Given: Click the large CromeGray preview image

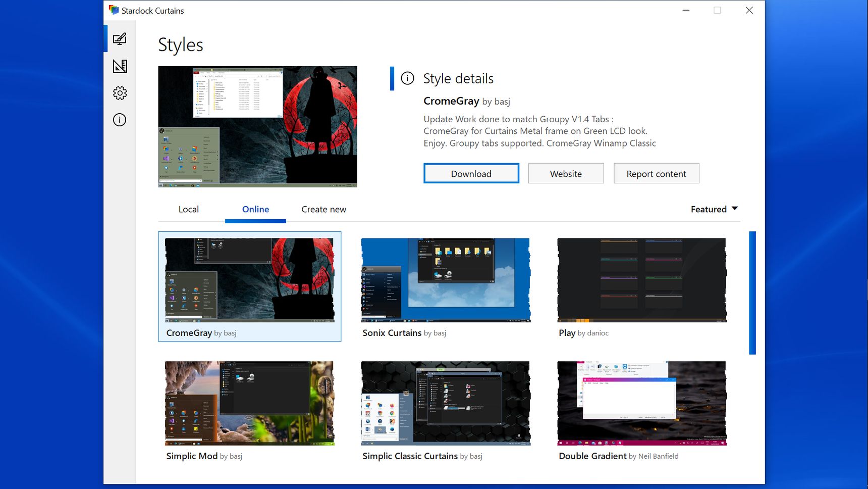Looking at the screenshot, I should coord(257,127).
